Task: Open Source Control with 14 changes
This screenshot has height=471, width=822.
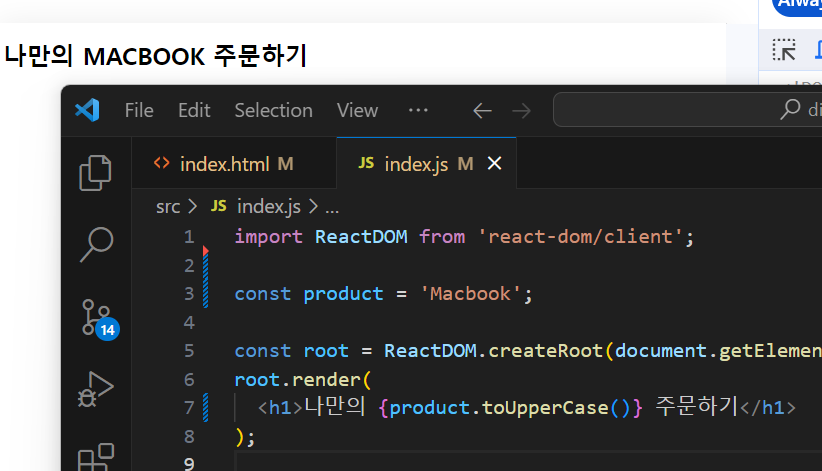Action: pyautogui.click(x=100, y=319)
